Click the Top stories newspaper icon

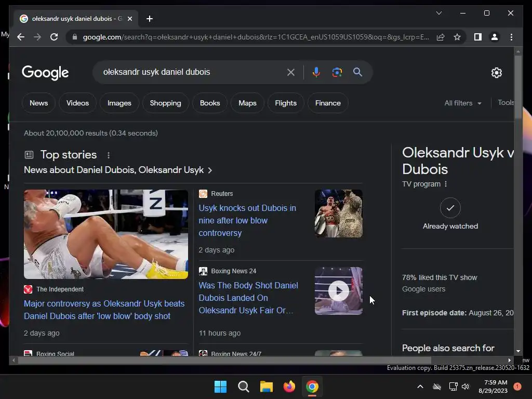pos(29,155)
